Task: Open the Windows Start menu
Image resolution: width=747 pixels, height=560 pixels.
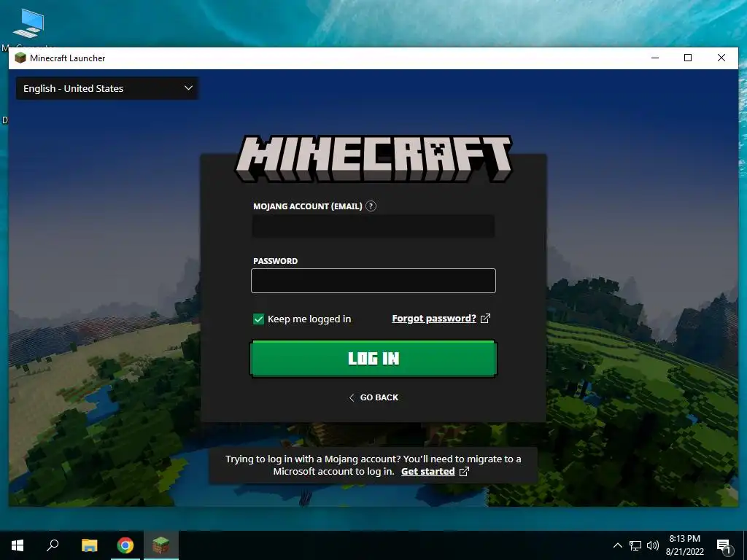Action: pyautogui.click(x=18, y=545)
